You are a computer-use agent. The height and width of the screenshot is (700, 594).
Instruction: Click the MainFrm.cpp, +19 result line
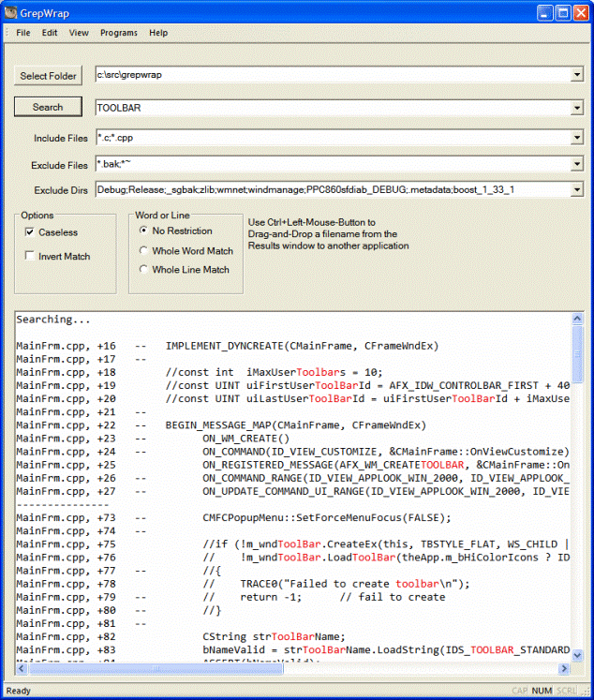pyautogui.click(x=292, y=385)
